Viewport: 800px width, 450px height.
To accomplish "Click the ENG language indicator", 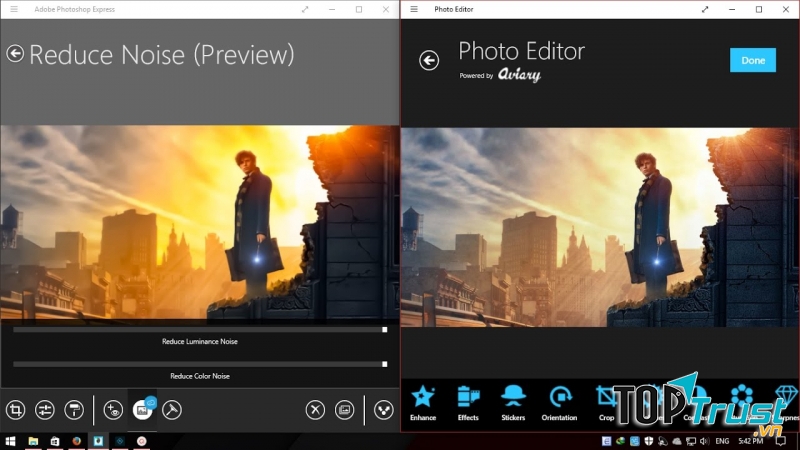I will tap(722, 441).
